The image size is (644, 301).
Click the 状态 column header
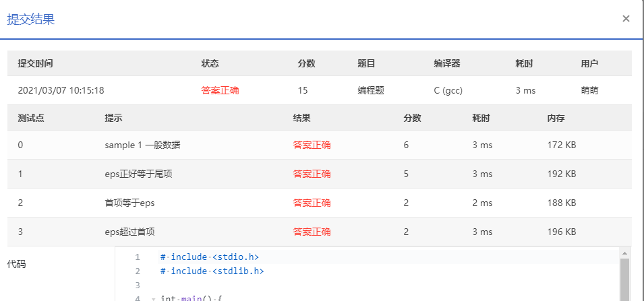point(210,63)
